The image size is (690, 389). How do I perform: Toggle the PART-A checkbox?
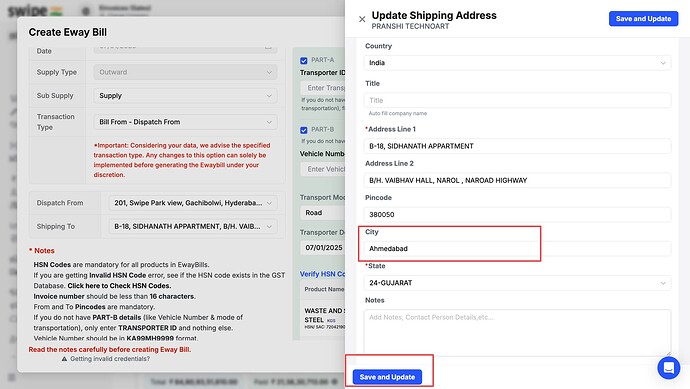coord(304,60)
